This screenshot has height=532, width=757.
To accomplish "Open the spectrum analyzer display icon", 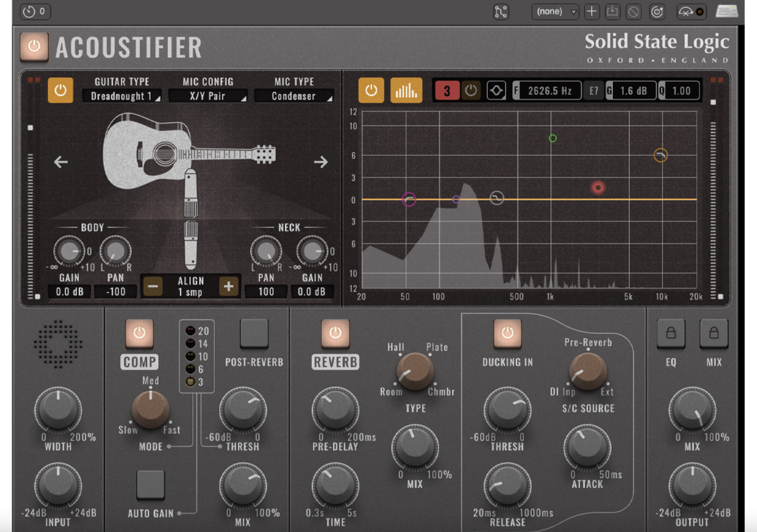I will pyautogui.click(x=406, y=90).
